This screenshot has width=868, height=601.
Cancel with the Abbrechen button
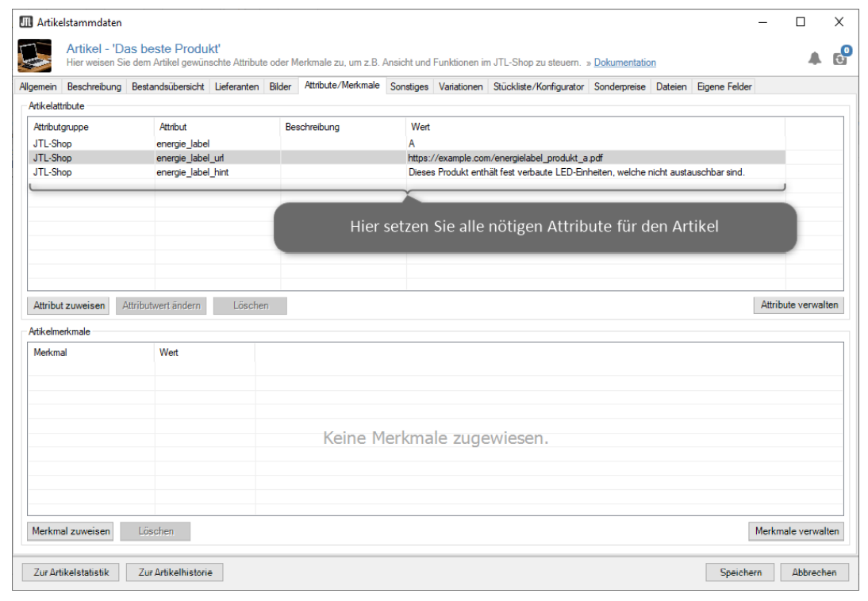coord(814,572)
